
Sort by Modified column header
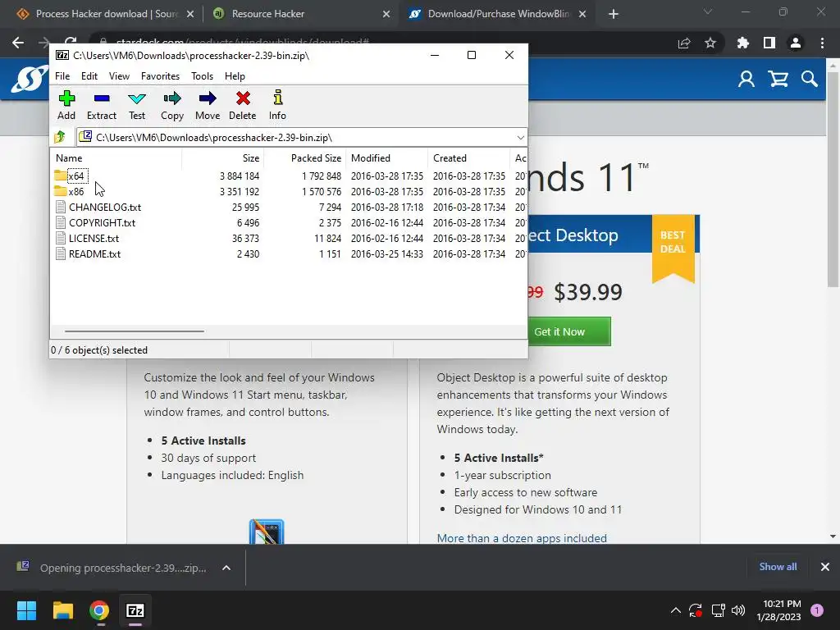tap(387, 158)
